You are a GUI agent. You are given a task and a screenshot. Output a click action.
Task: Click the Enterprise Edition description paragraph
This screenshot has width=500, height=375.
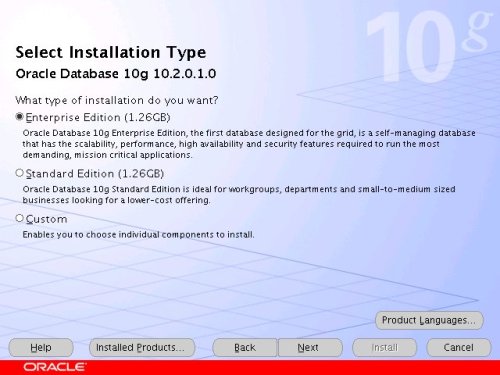tap(249, 144)
